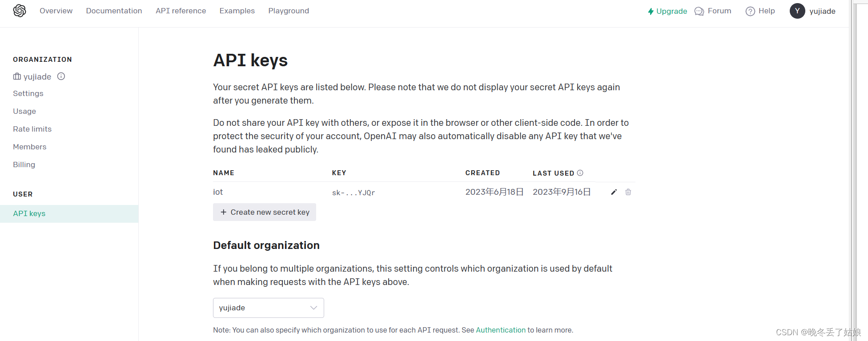This screenshot has width=868, height=341.
Task: Click the Y avatar circle in header
Action: [x=797, y=11]
